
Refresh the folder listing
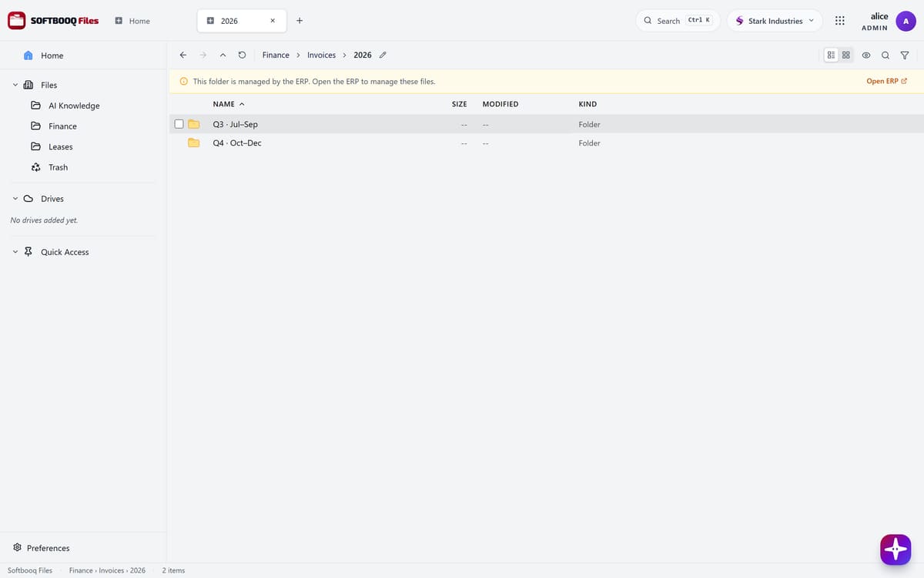(x=243, y=55)
